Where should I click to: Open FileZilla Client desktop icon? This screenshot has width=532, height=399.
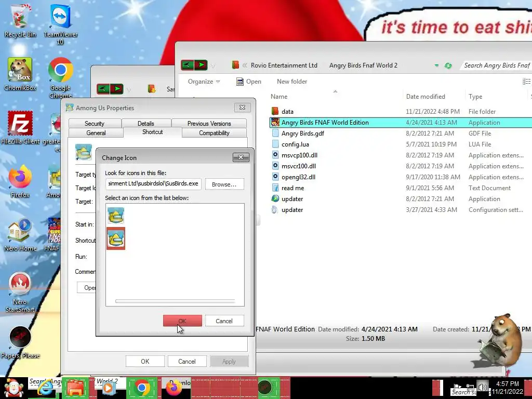pos(20,128)
